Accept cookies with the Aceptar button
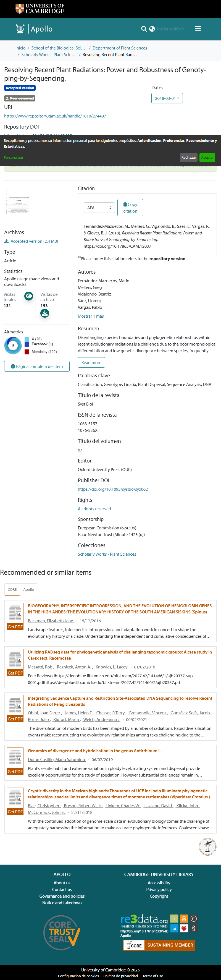 click(207, 158)
